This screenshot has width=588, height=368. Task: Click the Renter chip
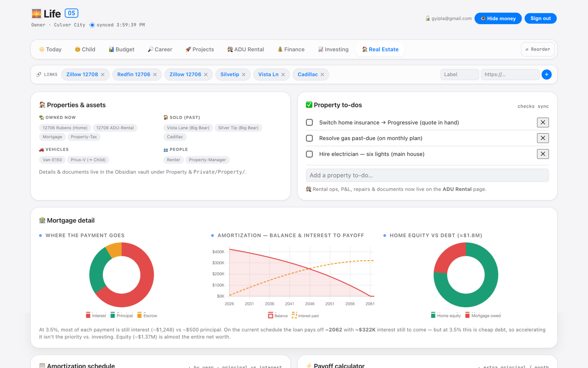[173, 160]
